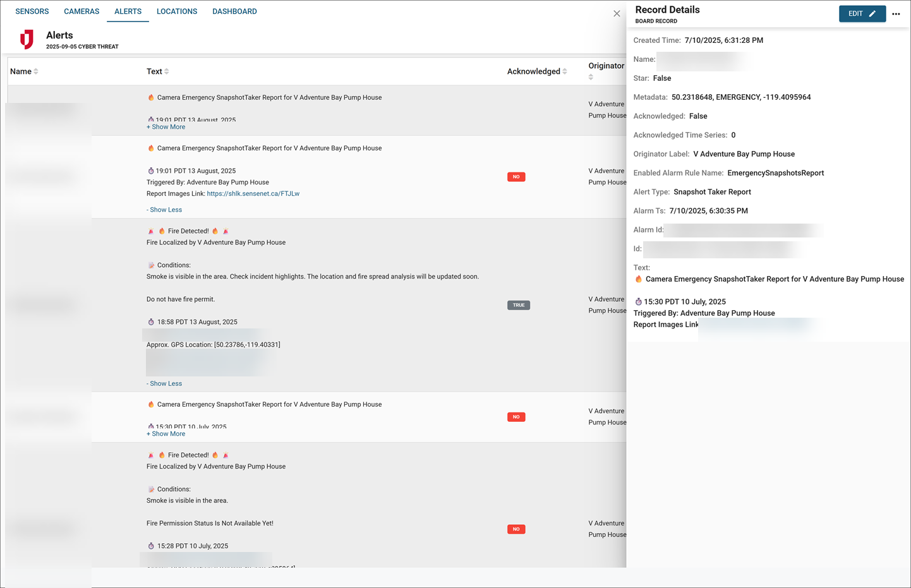The height and width of the screenshot is (588, 911).
Task: Sort alerts using the Text column arrows
Action: (x=166, y=71)
